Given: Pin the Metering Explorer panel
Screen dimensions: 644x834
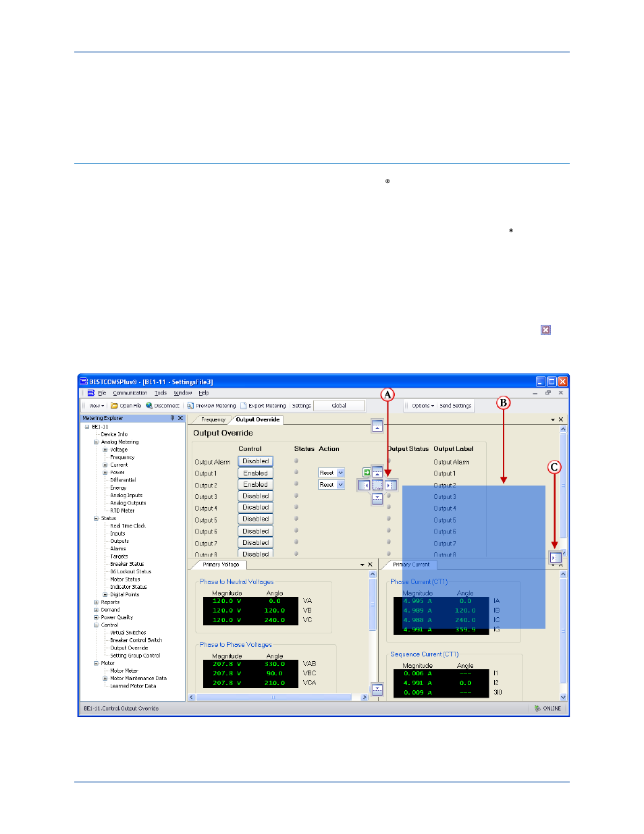Looking at the screenshot, I should pyautogui.click(x=172, y=418).
